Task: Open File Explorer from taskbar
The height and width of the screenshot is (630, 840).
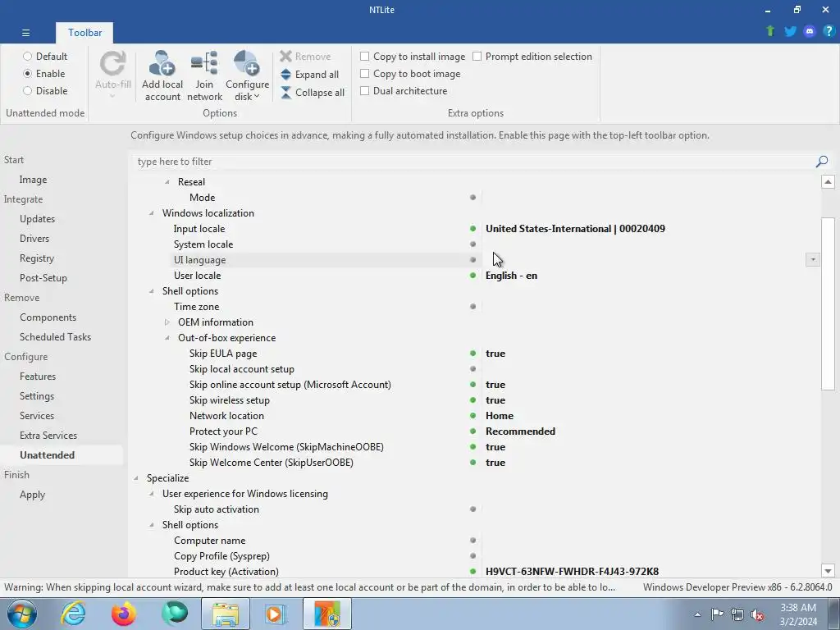Action: pos(225,614)
